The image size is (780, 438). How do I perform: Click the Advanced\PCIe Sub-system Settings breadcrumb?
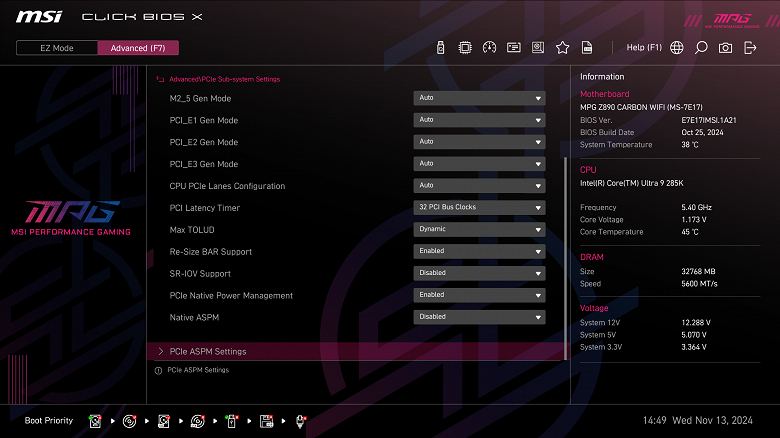224,79
